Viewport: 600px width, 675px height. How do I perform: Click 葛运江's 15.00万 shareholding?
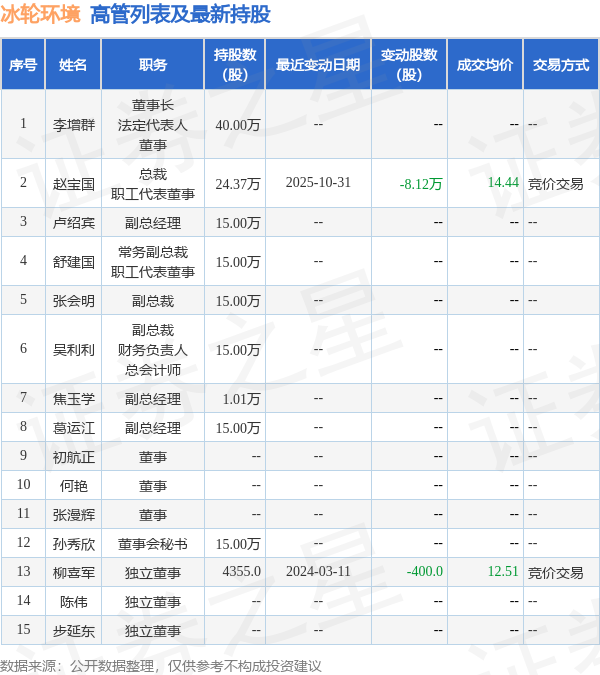[x=238, y=428]
